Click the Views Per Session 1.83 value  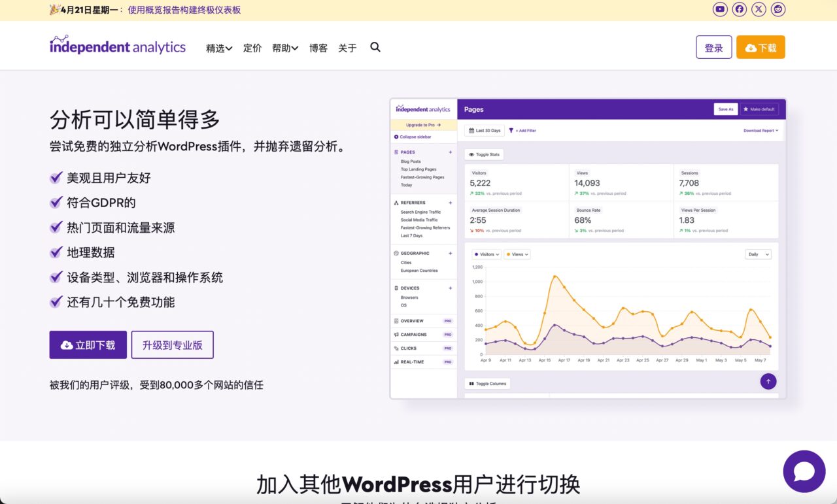[x=687, y=220]
